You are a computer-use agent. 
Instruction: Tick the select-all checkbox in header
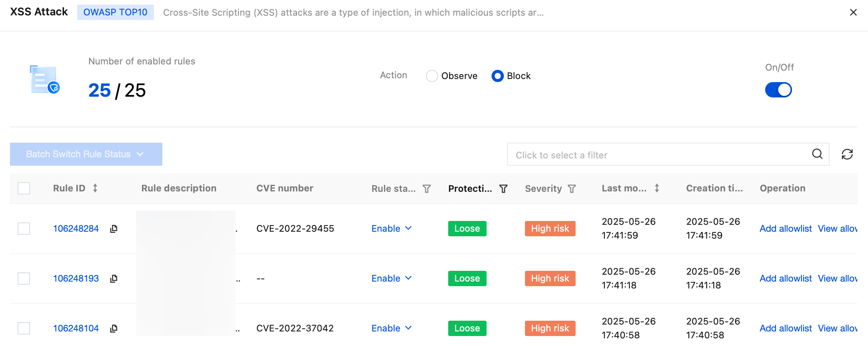pos(24,188)
